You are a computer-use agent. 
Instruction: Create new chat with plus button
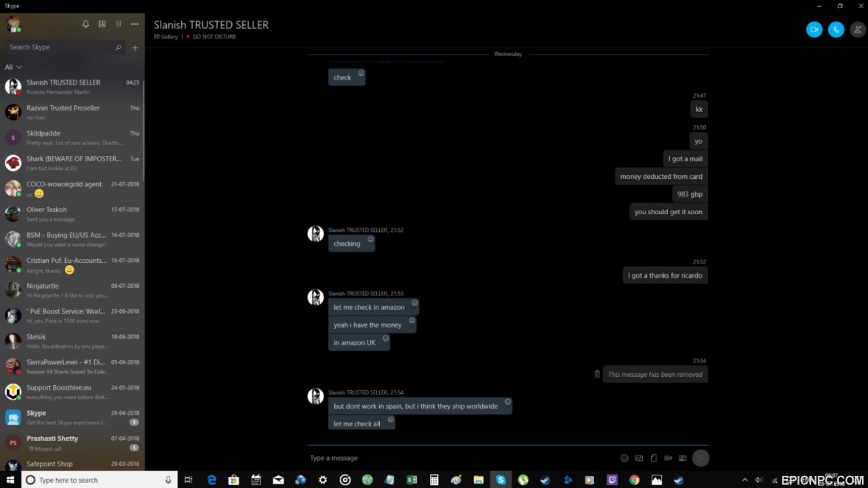pos(135,47)
